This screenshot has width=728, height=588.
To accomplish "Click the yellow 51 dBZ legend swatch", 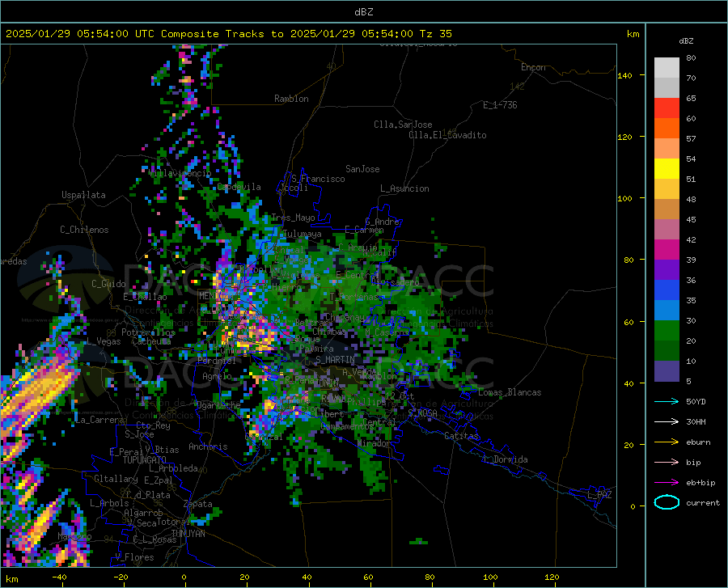I will 667,169.
